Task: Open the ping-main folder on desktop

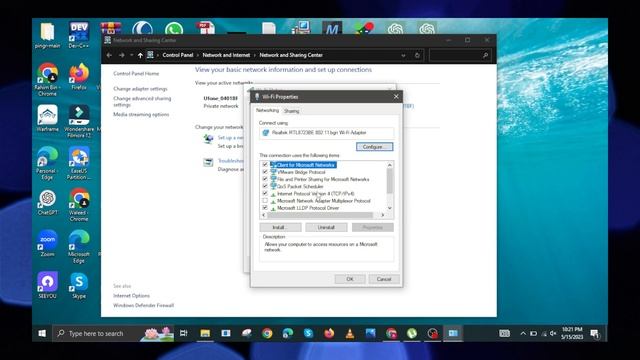Action: [x=47, y=35]
